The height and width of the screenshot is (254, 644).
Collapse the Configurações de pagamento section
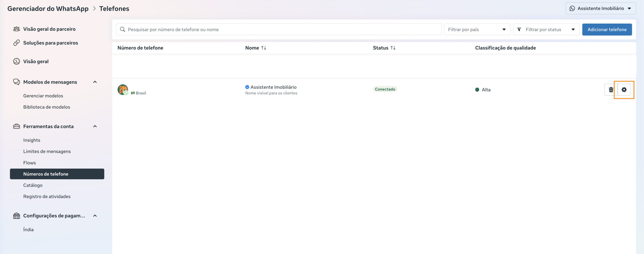[x=95, y=216]
